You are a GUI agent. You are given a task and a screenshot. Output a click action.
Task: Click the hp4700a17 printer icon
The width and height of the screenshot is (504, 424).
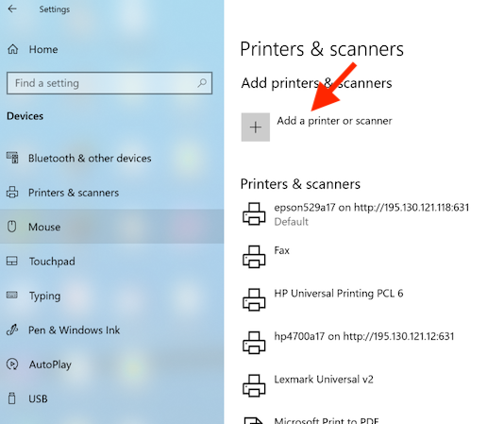(254, 343)
